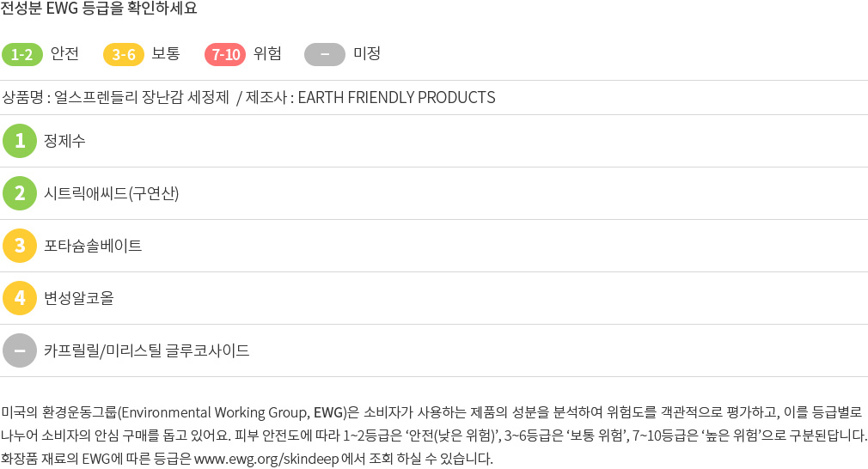Select 카프릴릴/미리스틸 글루코사이드 ingredient name
Screen dimensions: 868x469
point(147,350)
